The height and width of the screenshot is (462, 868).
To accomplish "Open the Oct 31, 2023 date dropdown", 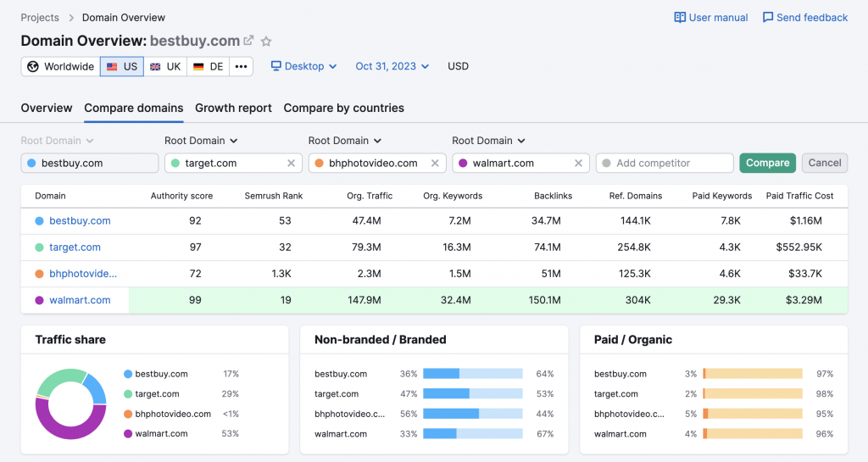I will coord(392,66).
